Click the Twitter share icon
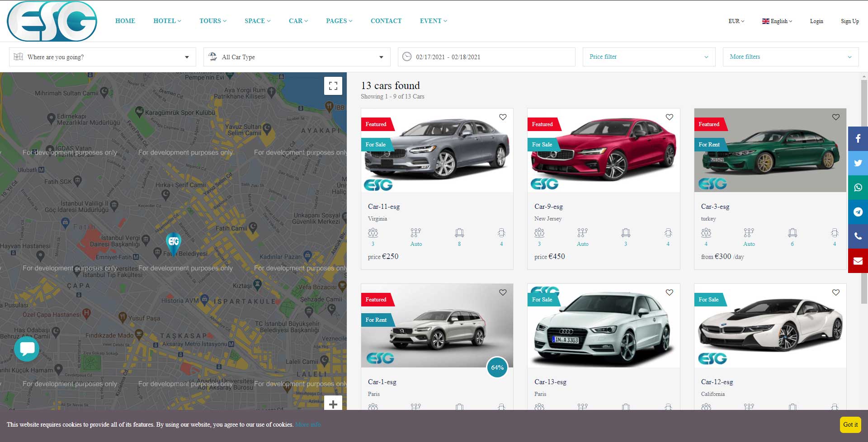The width and height of the screenshot is (868, 442). point(858,163)
